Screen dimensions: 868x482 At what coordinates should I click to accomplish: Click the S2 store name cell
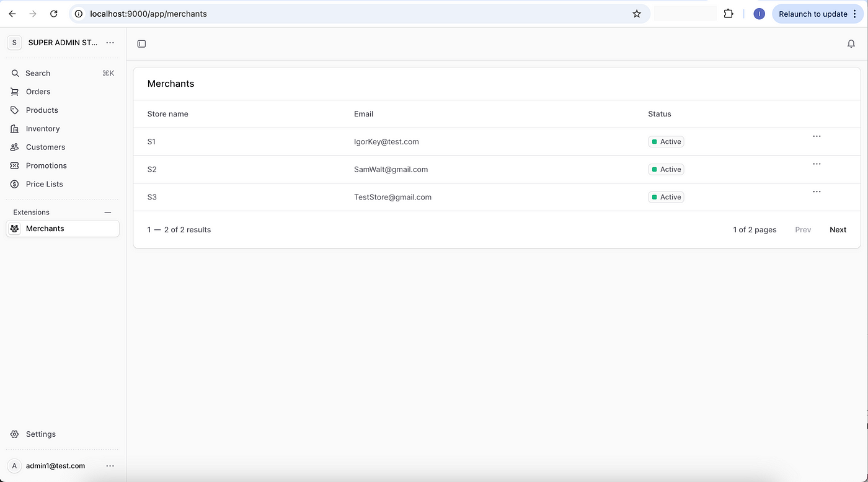[152, 169]
